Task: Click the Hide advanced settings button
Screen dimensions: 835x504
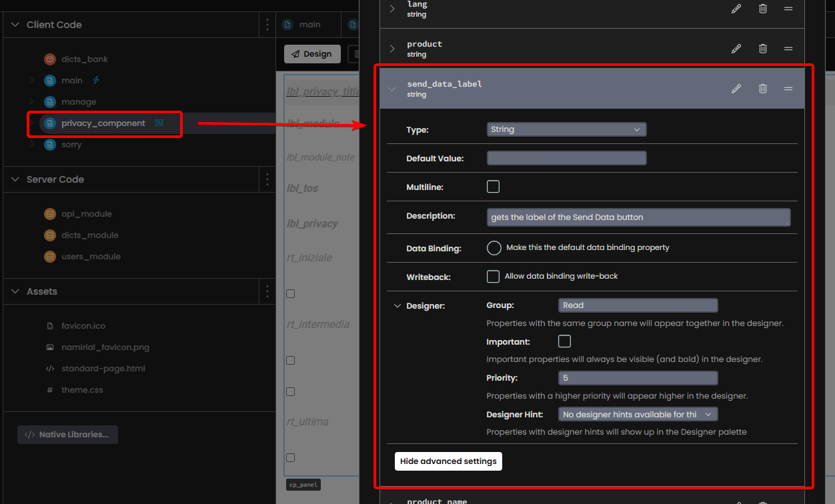Action: (448, 461)
